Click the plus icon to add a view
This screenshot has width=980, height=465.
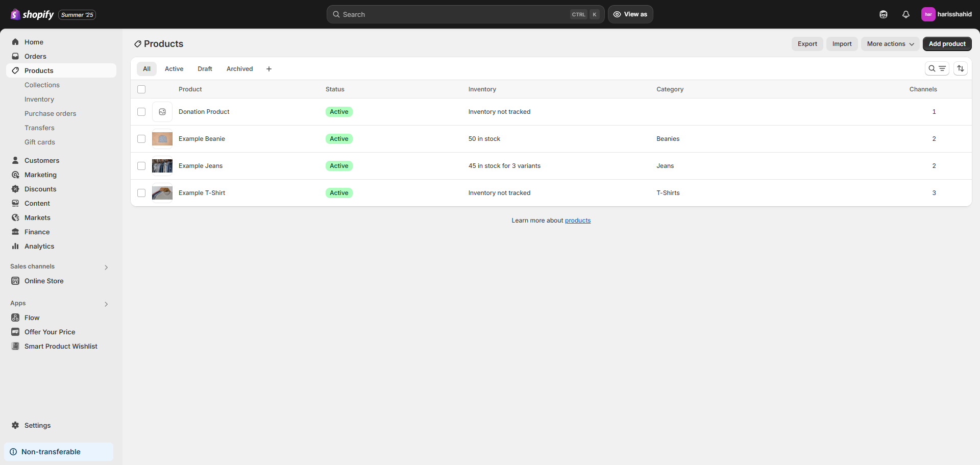click(269, 69)
